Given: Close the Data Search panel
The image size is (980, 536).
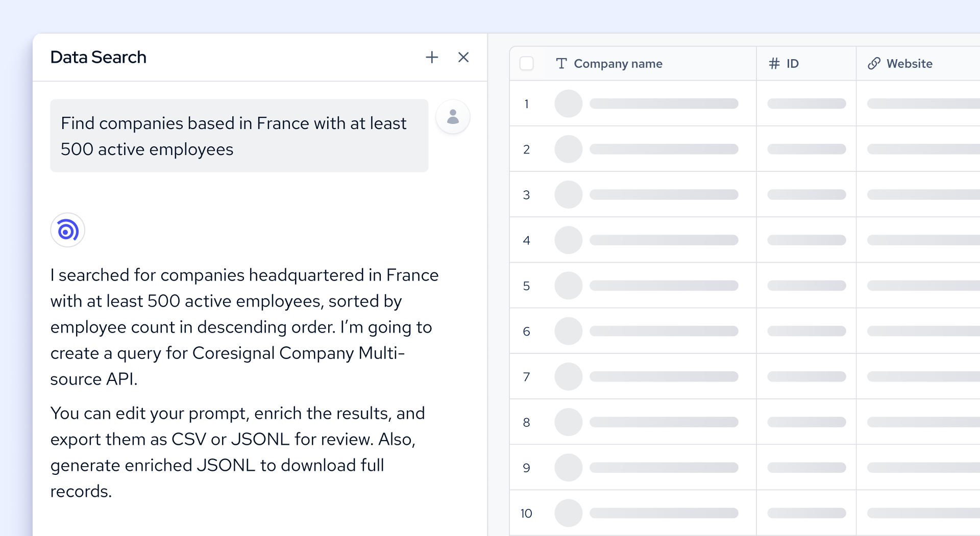Looking at the screenshot, I should click(463, 57).
